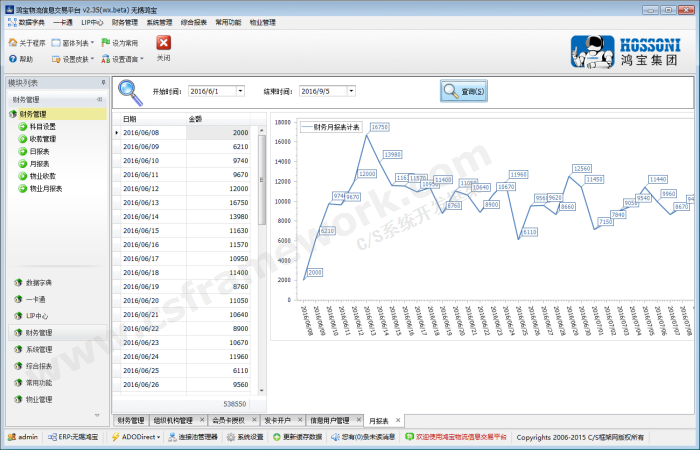Click the admin user icon in status bar
This screenshot has width=700, height=450.
11,437
